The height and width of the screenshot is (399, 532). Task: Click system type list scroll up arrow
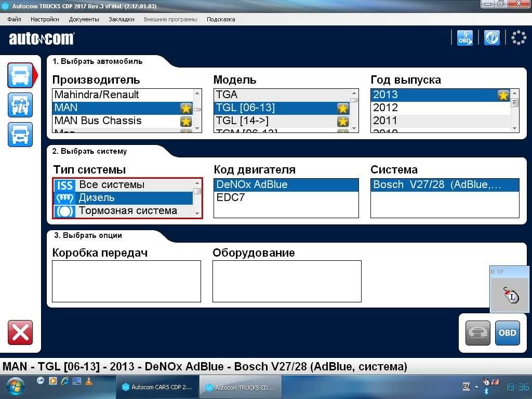(197, 183)
